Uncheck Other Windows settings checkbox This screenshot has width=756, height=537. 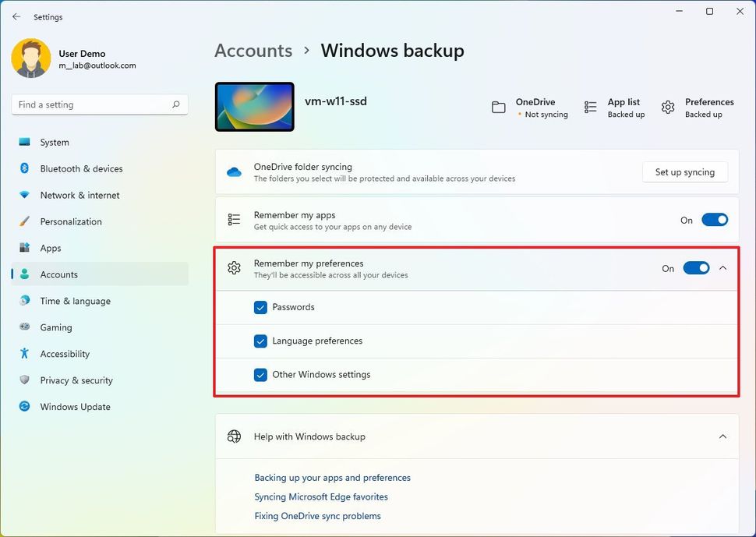click(261, 375)
